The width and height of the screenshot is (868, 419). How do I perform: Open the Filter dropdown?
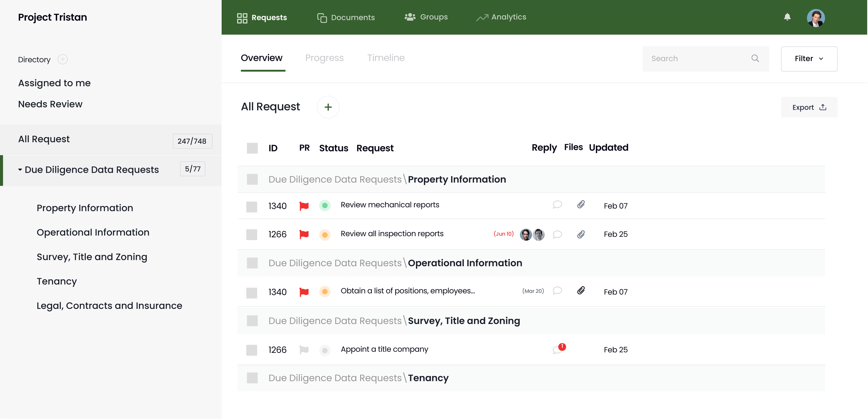(x=809, y=59)
